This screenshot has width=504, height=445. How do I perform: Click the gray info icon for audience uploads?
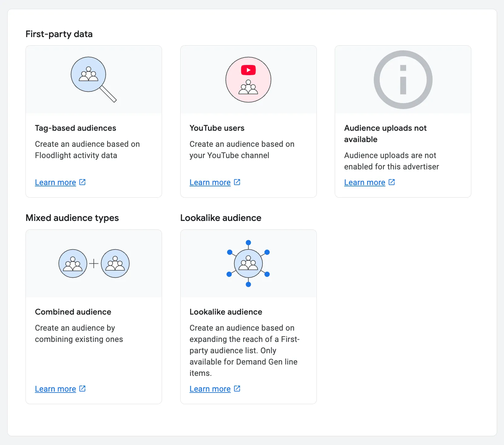pos(403,80)
